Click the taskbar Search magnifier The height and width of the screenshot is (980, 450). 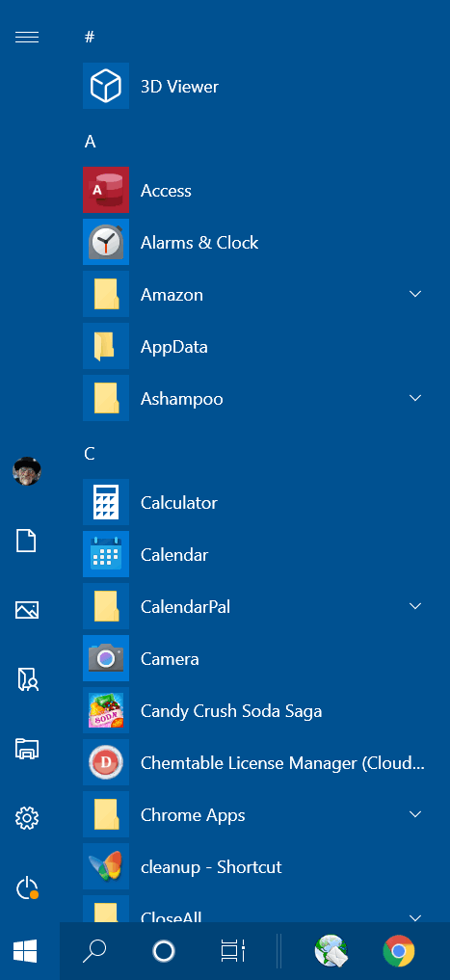click(94, 951)
